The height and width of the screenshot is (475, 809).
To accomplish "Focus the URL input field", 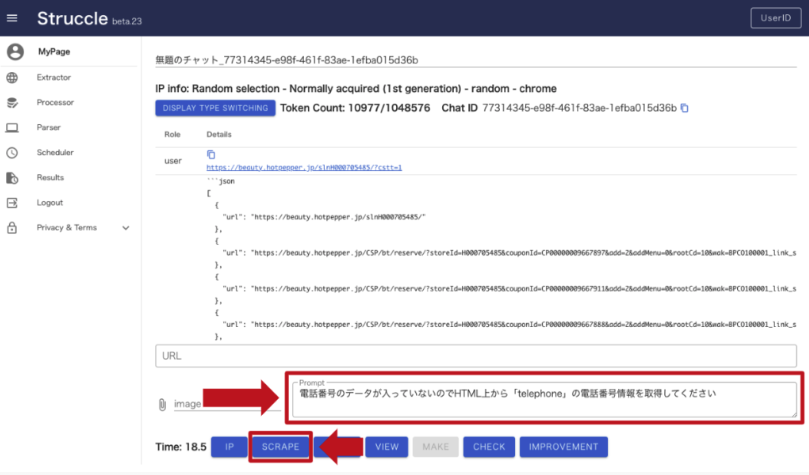I will coord(476,356).
